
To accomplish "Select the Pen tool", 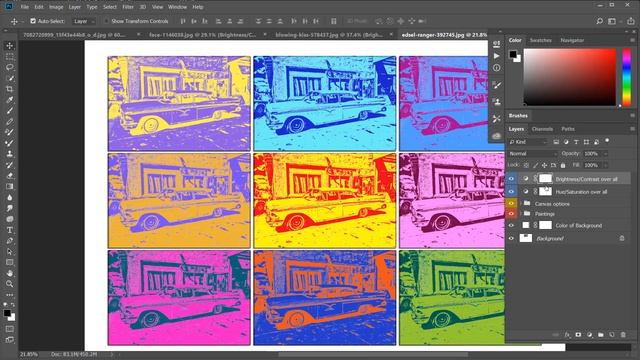I will 10,241.
